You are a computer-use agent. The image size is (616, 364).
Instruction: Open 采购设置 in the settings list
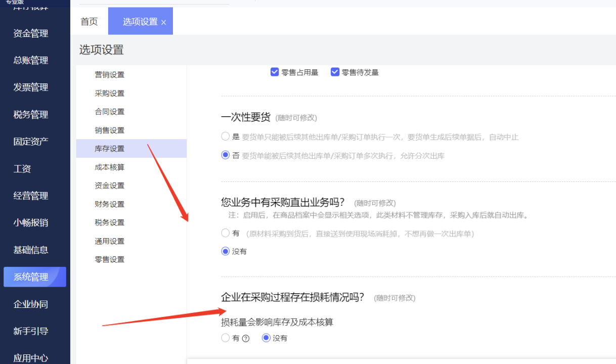pyautogui.click(x=109, y=94)
